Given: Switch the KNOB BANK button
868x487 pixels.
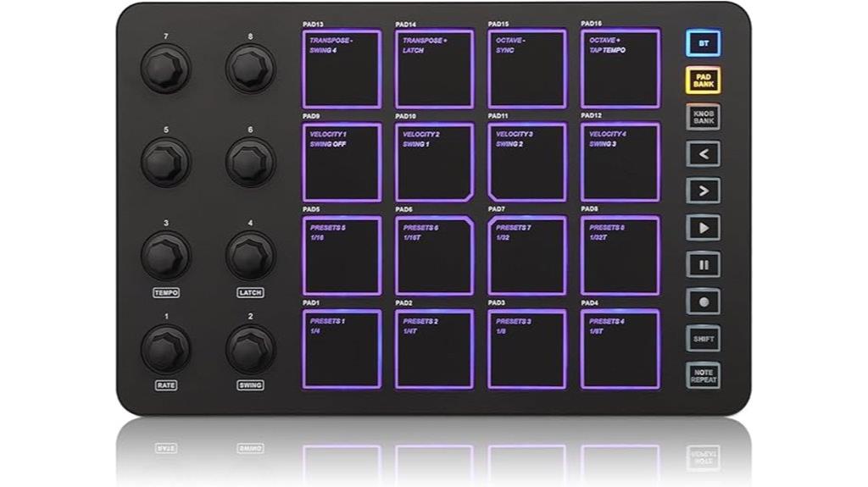Looking at the screenshot, I should click(x=703, y=118).
